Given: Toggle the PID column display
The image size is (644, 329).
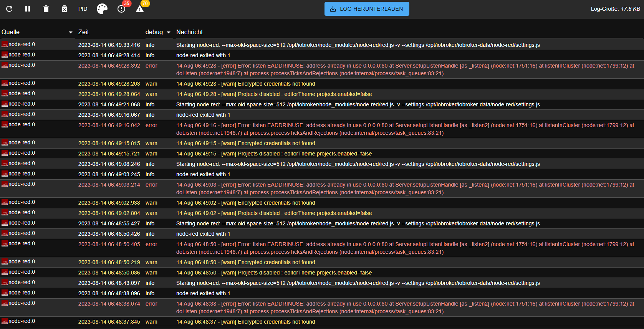Looking at the screenshot, I should pyautogui.click(x=83, y=9).
